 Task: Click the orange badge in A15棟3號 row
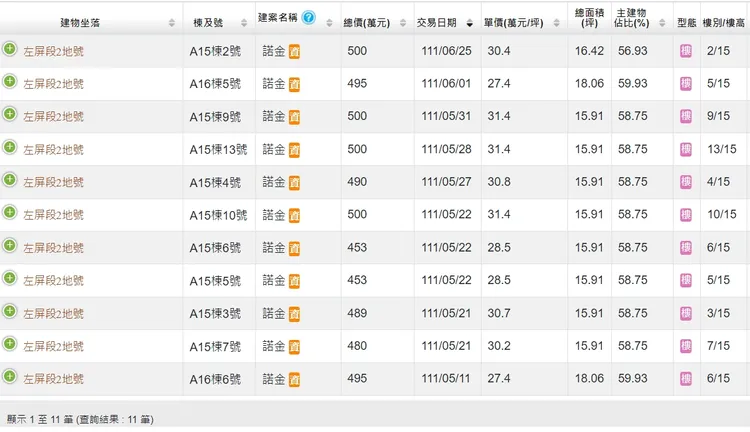point(294,314)
